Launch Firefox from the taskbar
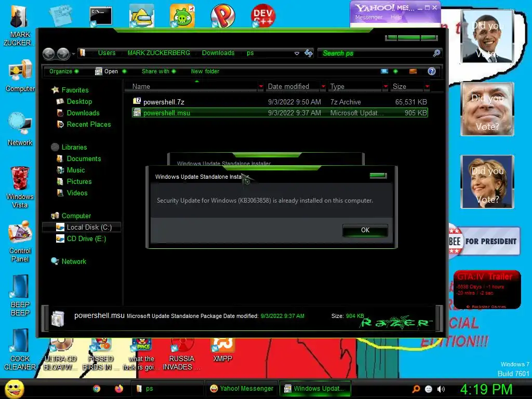The height and width of the screenshot is (399, 532). 119,389
